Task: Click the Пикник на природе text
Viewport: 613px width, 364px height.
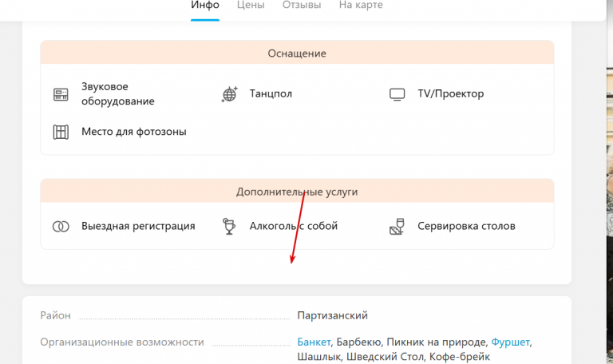Action: click(x=437, y=342)
